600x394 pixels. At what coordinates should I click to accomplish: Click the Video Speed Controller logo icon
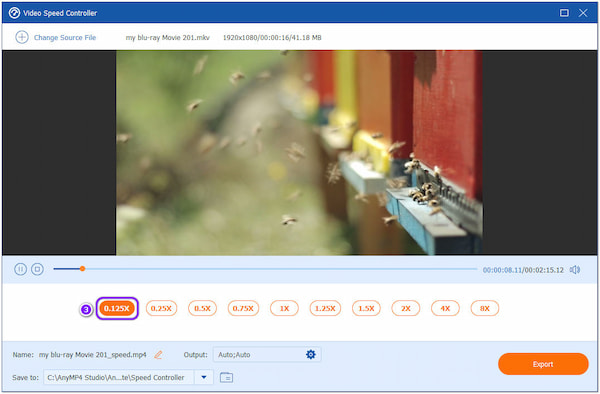(14, 13)
